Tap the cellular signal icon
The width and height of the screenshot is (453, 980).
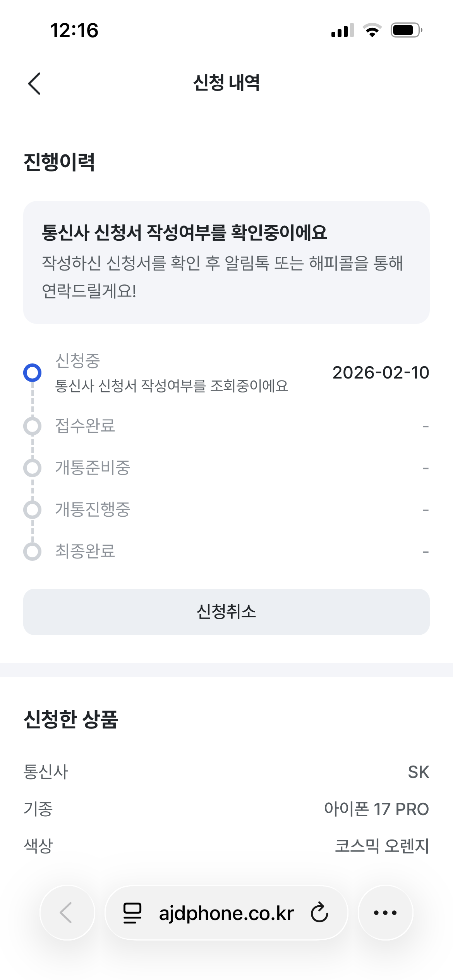[x=342, y=30]
